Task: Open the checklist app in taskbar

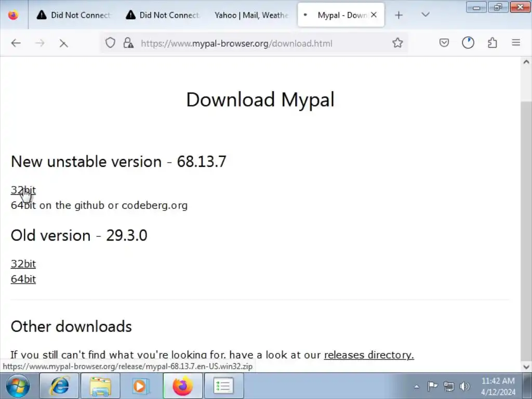Action: [223, 386]
